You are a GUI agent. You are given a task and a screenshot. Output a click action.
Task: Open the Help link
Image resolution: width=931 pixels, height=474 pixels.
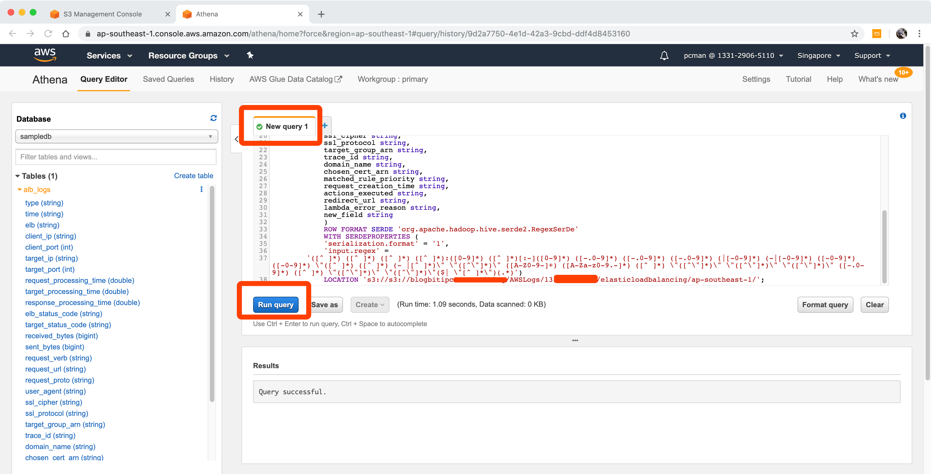pyautogui.click(x=835, y=79)
